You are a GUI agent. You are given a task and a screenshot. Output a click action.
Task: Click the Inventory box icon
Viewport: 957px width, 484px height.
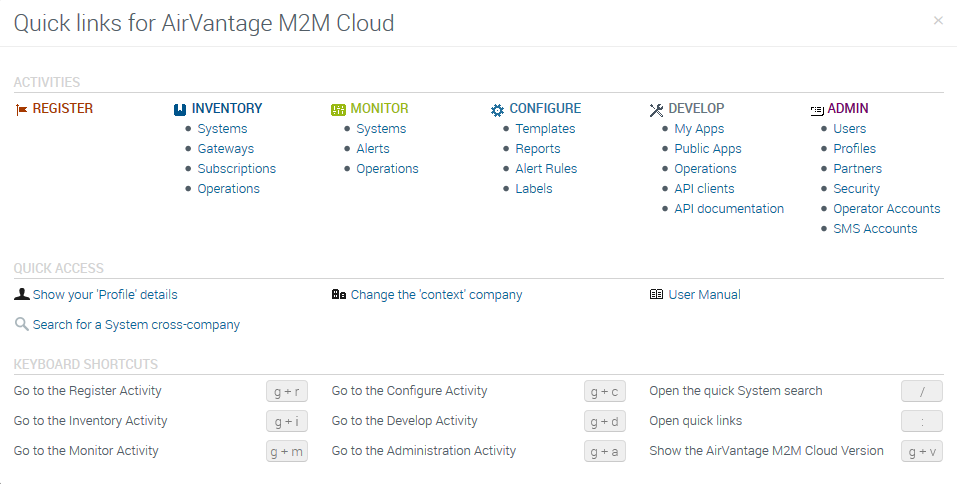[180, 110]
